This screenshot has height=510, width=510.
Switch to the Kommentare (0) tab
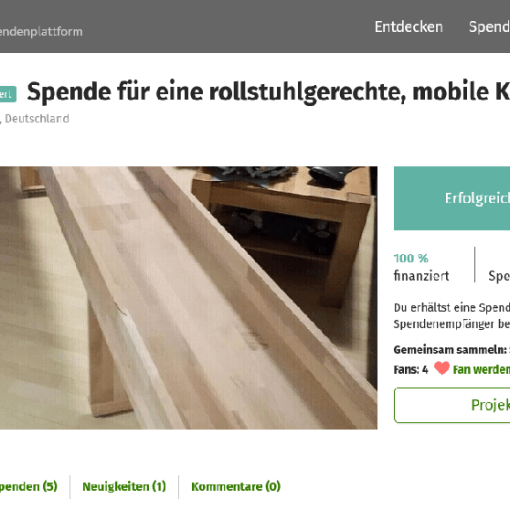pos(236,486)
